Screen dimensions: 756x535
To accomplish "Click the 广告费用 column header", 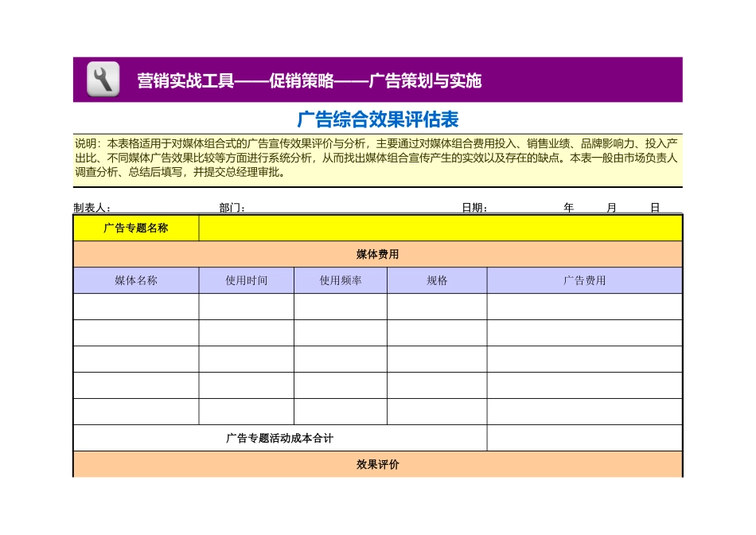I will tap(583, 279).
